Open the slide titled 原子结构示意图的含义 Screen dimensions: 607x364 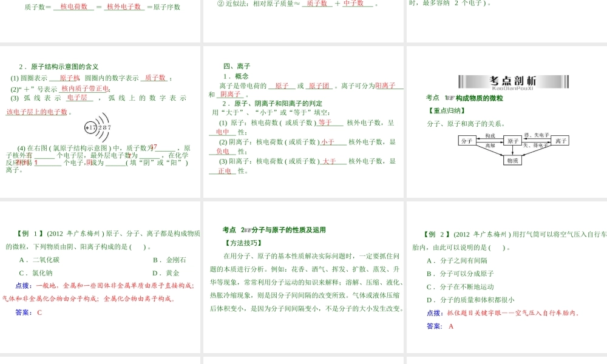click(x=100, y=122)
